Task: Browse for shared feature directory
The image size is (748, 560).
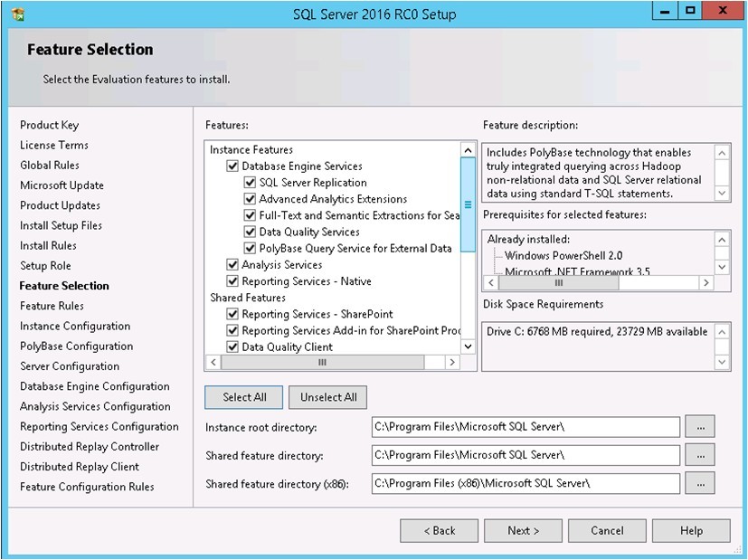Action: tap(700, 455)
